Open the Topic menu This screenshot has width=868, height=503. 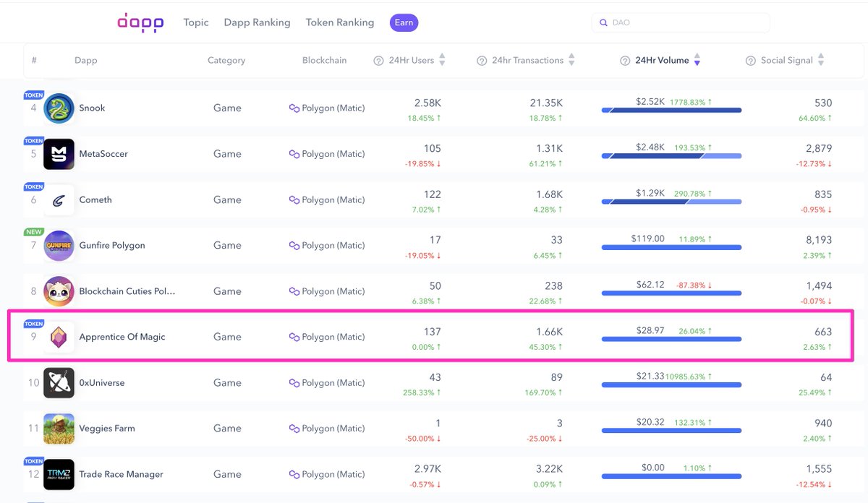(196, 22)
